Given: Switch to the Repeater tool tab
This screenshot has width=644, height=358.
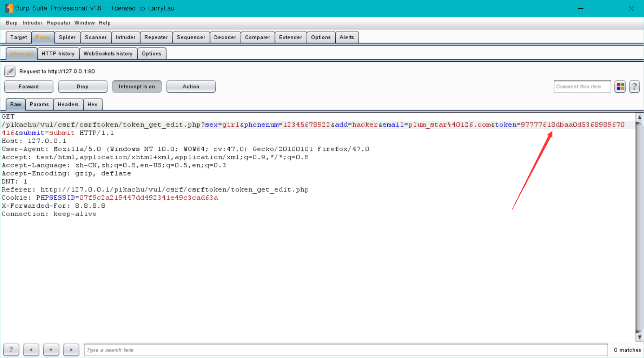Looking at the screenshot, I should click(x=156, y=37).
